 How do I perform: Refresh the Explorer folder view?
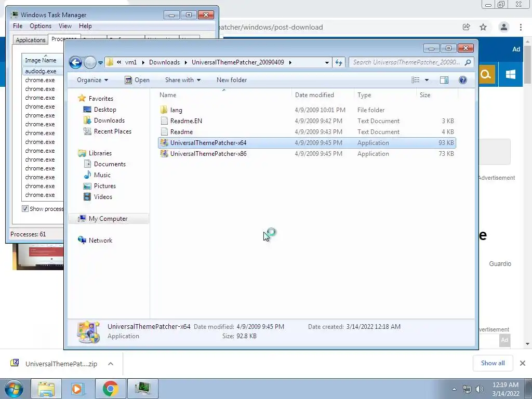point(339,62)
